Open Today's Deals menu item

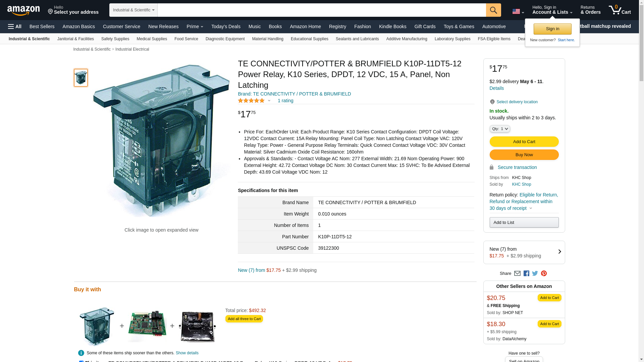click(x=226, y=26)
